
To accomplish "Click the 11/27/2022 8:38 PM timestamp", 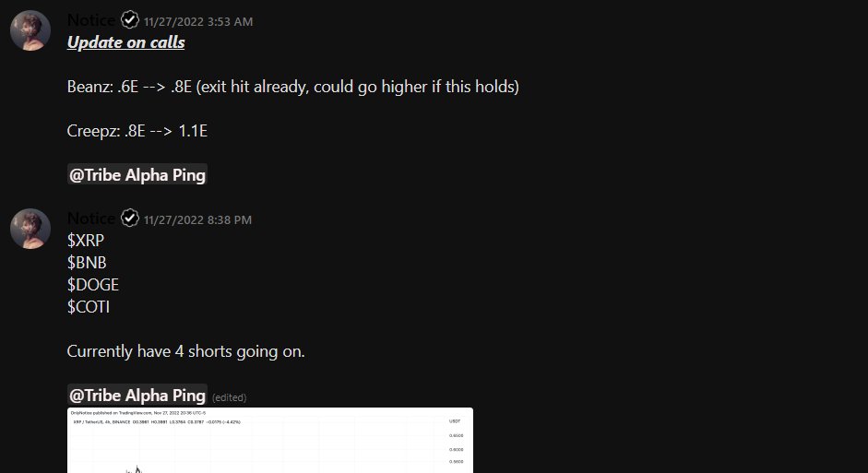I will tap(197, 219).
